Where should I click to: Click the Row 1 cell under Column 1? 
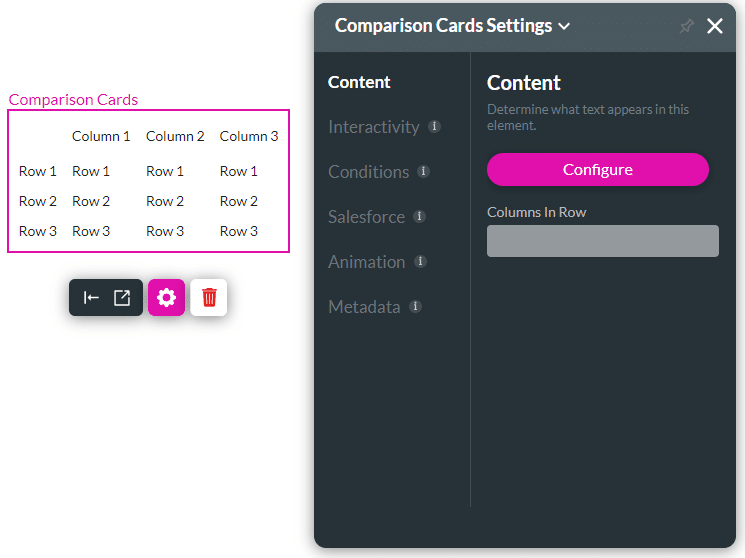91,171
